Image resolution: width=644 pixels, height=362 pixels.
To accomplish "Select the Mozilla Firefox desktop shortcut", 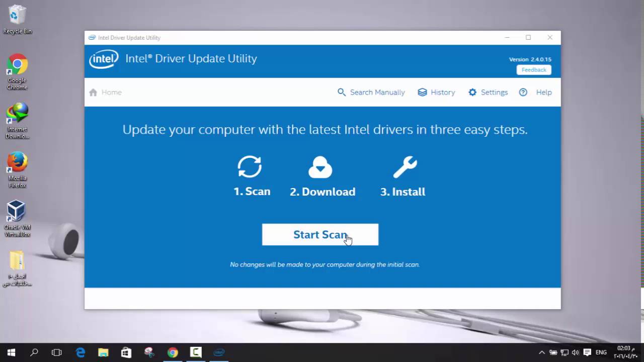I will point(17,170).
